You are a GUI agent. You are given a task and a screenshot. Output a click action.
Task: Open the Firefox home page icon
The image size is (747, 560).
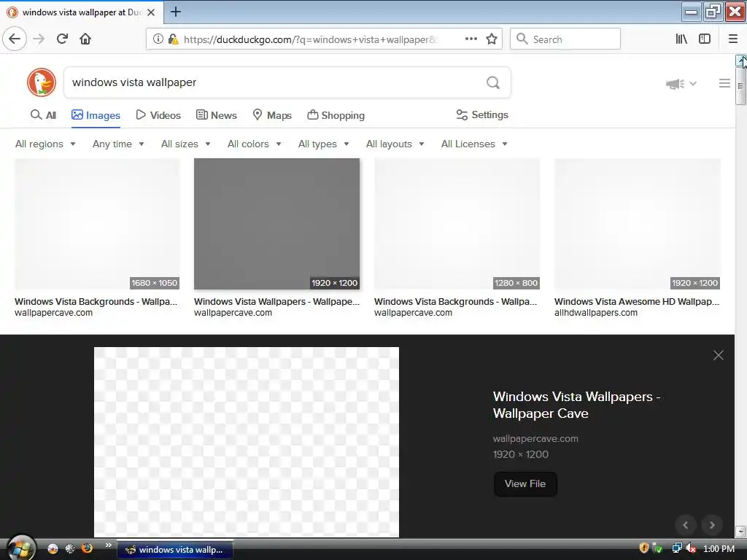coord(85,39)
